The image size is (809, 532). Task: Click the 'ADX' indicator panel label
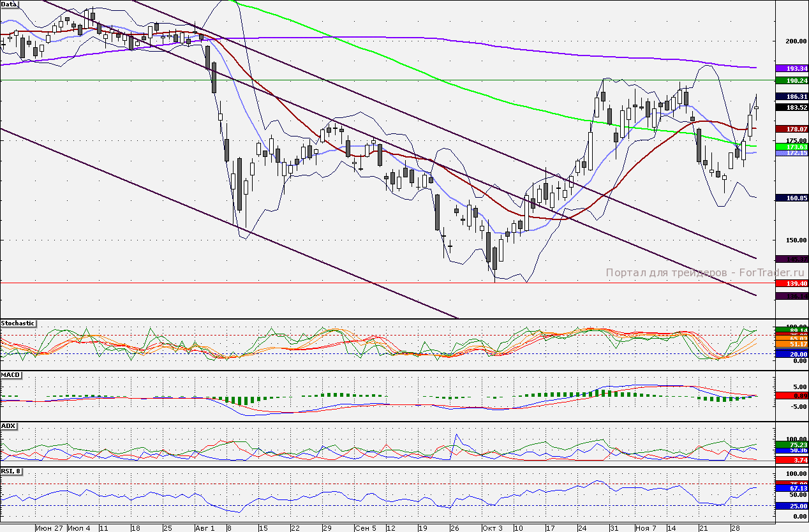[x=8, y=425]
